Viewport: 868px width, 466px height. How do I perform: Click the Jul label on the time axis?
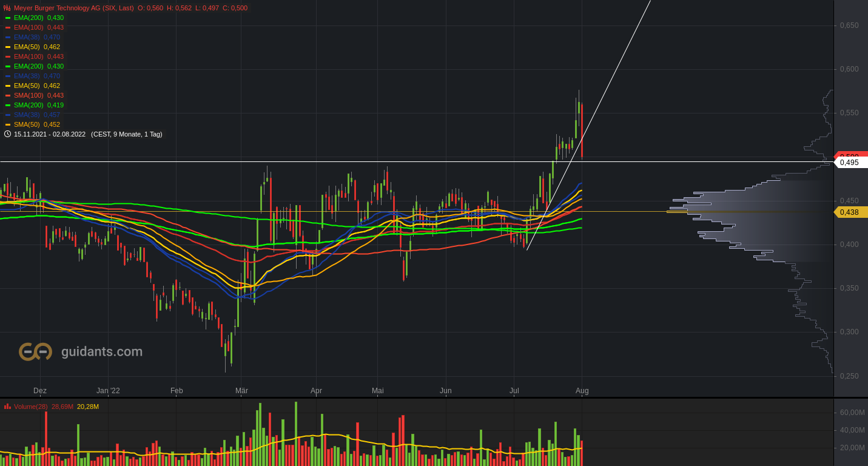[514, 391]
